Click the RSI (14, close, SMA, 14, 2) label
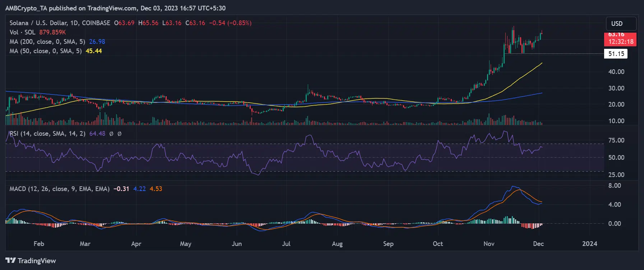The image size is (644, 270). [x=47, y=134]
